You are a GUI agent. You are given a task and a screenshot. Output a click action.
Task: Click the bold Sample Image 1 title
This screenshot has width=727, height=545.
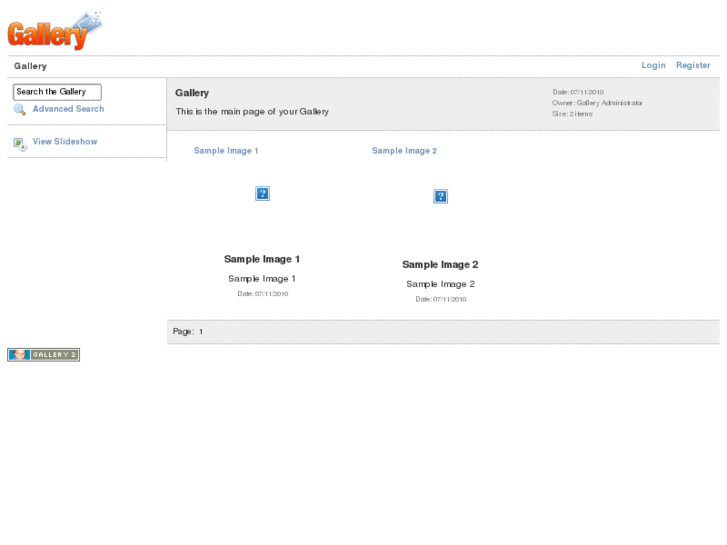point(262,259)
